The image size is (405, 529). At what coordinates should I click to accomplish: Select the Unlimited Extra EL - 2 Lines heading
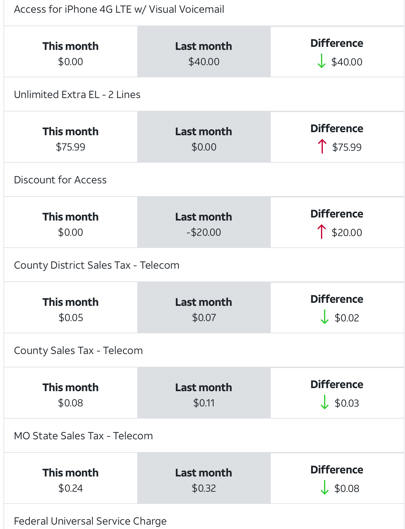(x=77, y=94)
